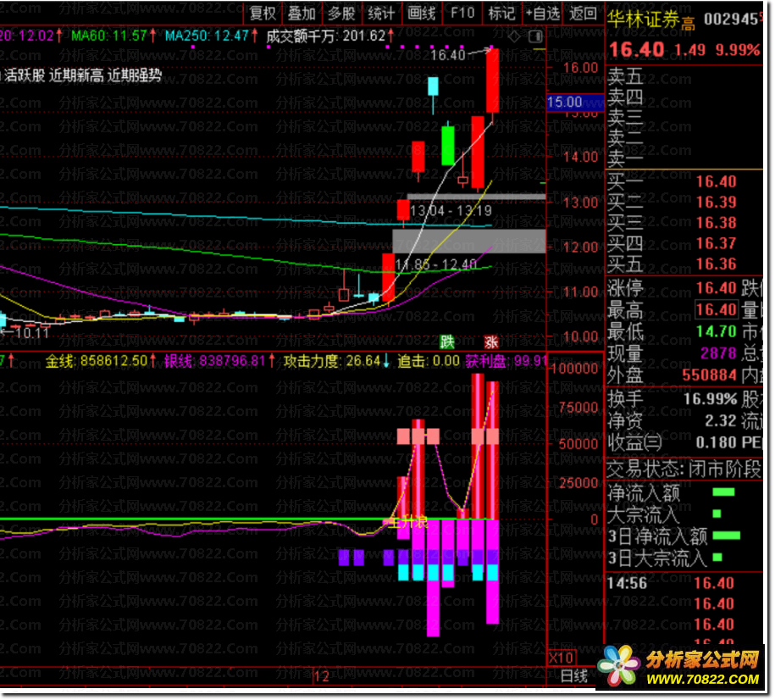Select the 多股 multi-stock view
The width and height of the screenshot is (775, 700).
point(342,14)
